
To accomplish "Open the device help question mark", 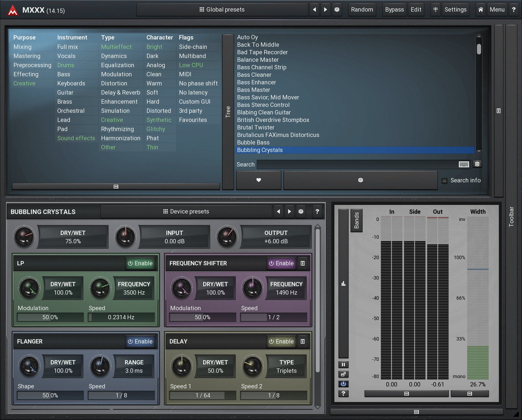I will click(x=317, y=212).
